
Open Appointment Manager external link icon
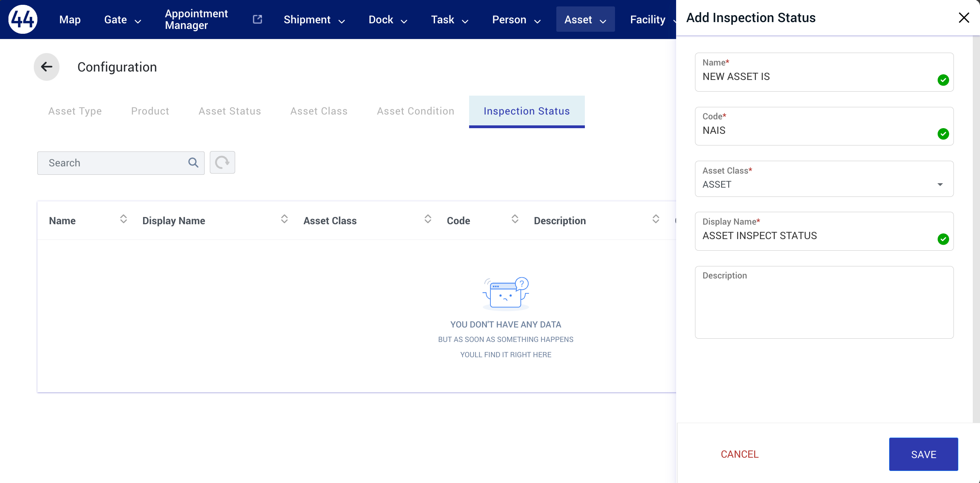coord(257,19)
